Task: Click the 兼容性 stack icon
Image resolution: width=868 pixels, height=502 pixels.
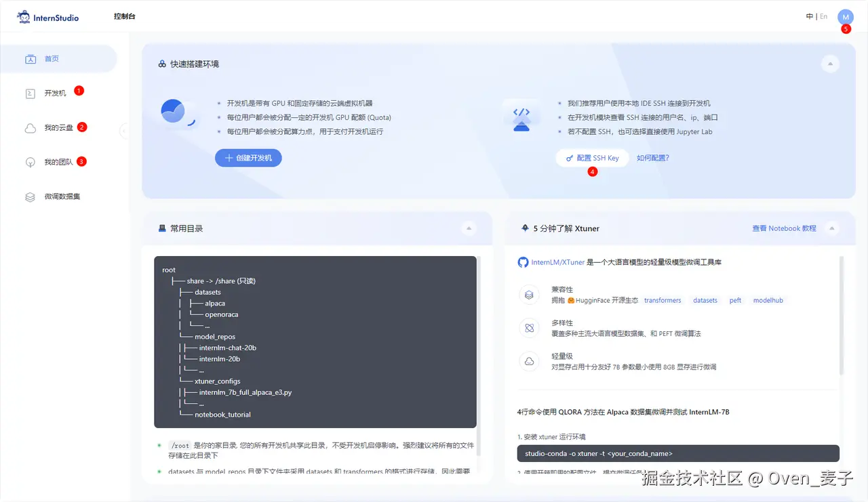Action: tap(528, 295)
